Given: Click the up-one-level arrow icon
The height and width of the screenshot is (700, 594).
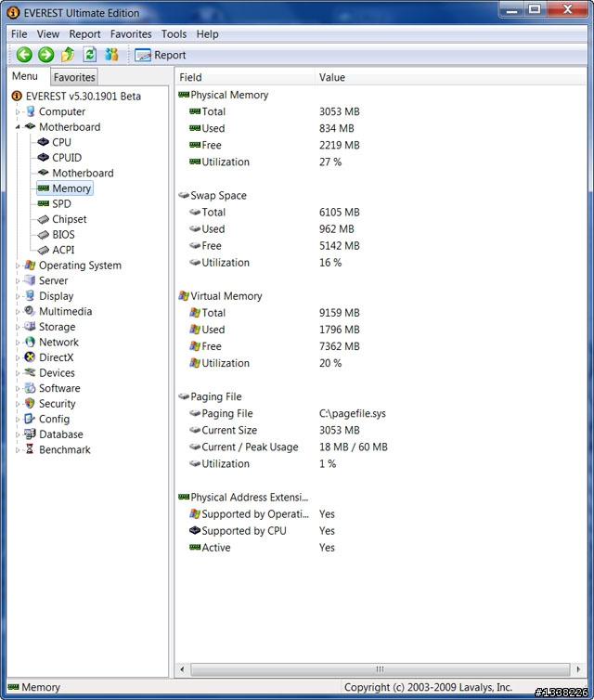Looking at the screenshot, I should (x=68, y=55).
